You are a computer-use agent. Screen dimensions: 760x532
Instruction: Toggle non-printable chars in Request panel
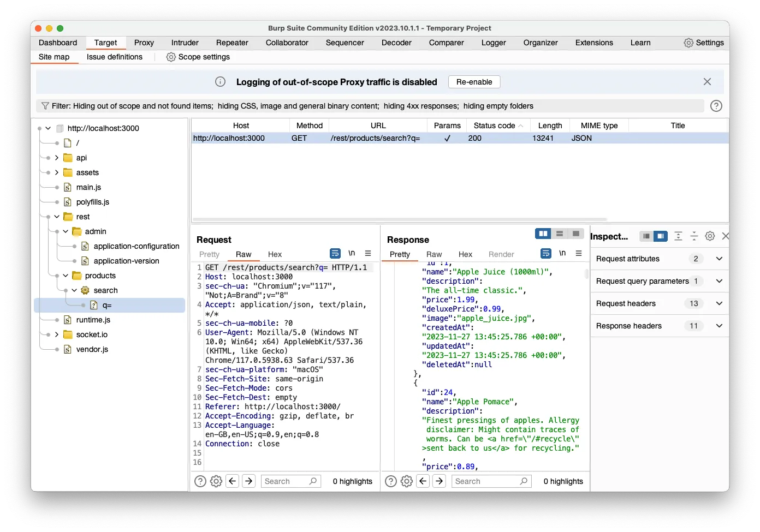(x=352, y=253)
